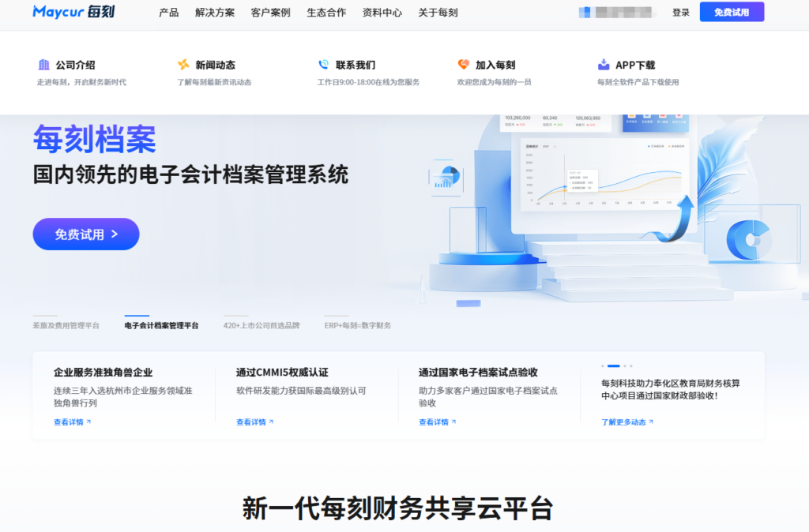Screen dimensions: 809x532
Task: Click the 登录 link
Action: tap(682, 12)
